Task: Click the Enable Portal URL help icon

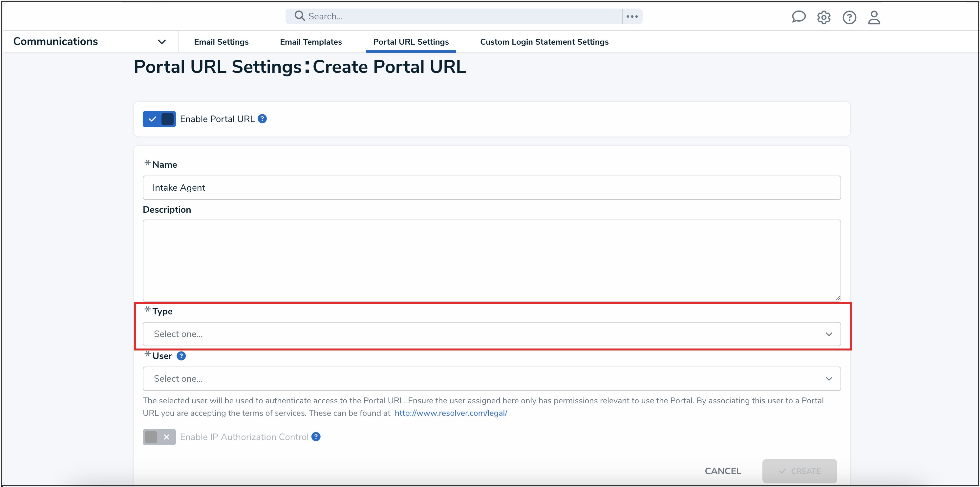Action: [262, 119]
